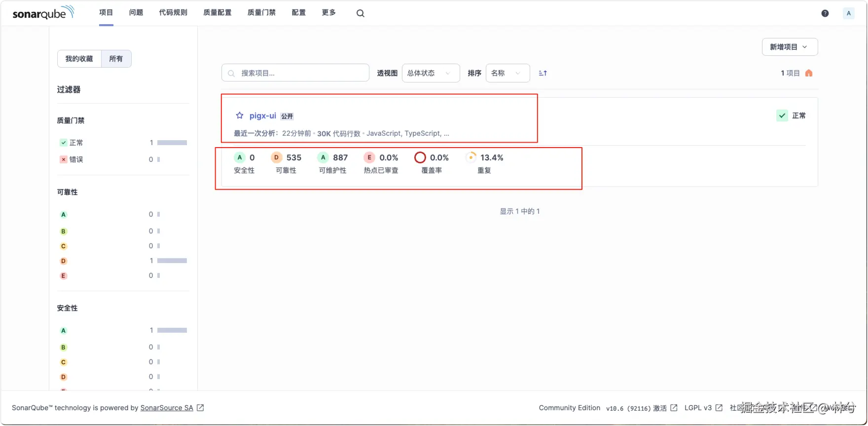
Task: Filter 可靠性 by rating E
Action: 123,275
